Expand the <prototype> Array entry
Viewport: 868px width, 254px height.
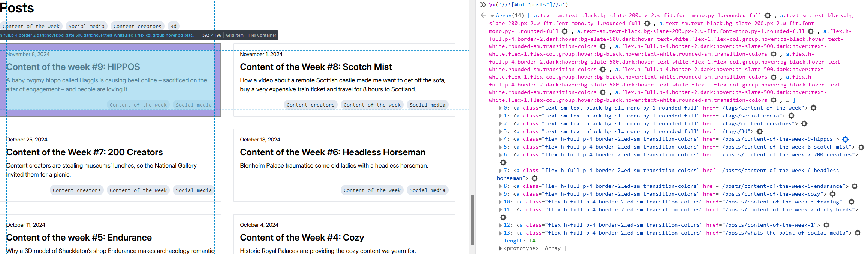(x=500, y=248)
